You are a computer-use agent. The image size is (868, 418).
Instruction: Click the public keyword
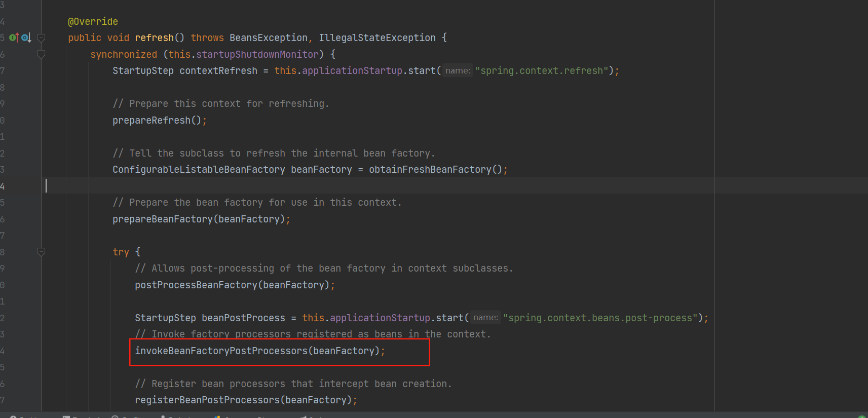pos(85,37)
